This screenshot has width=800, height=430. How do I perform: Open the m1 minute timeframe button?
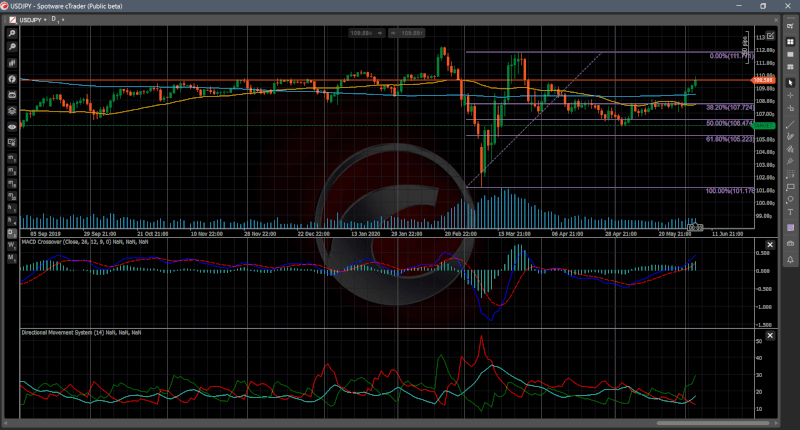pos(12,157)
